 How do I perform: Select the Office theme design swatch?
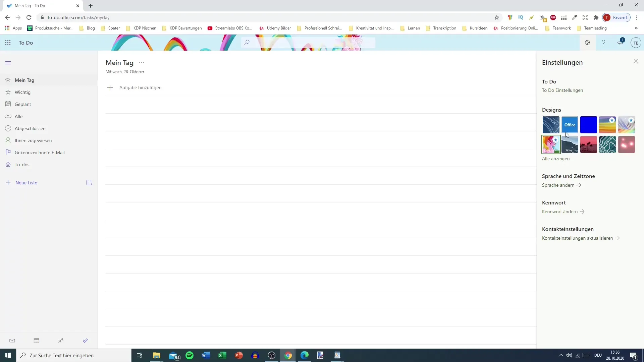570,125
